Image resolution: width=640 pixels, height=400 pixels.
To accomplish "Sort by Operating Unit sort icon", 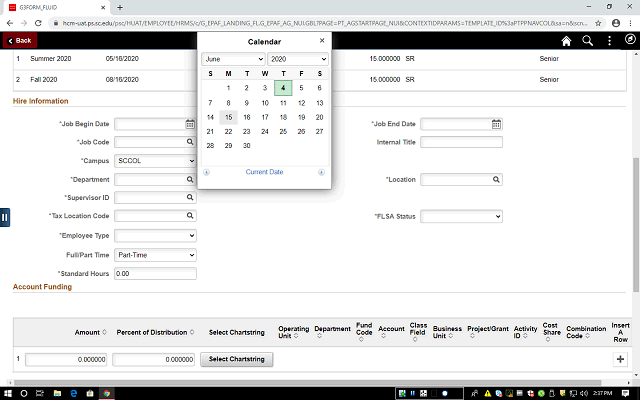I will [x=296, y=336].
